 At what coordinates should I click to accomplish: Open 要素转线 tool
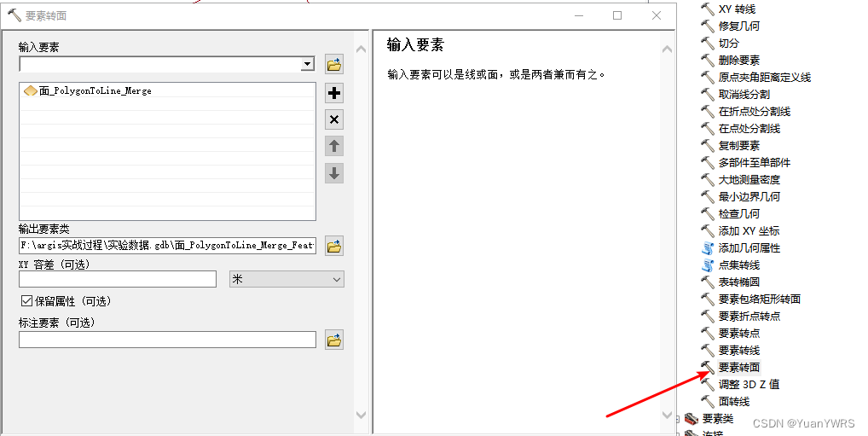[738, 350]
